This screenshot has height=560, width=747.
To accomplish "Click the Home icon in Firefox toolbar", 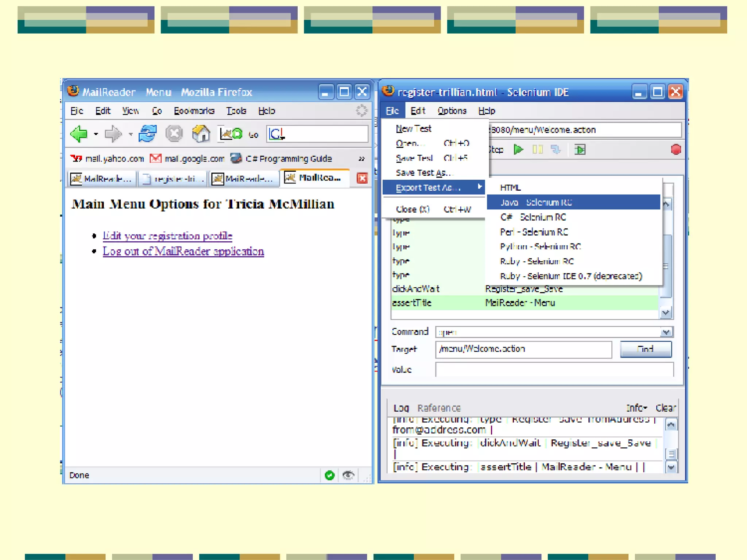I will point(201,134).
